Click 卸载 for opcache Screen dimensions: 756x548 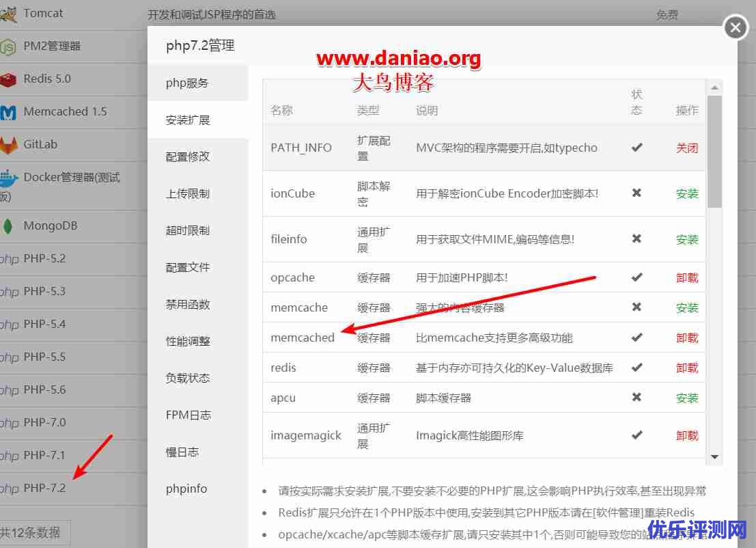tap(686, 278)
